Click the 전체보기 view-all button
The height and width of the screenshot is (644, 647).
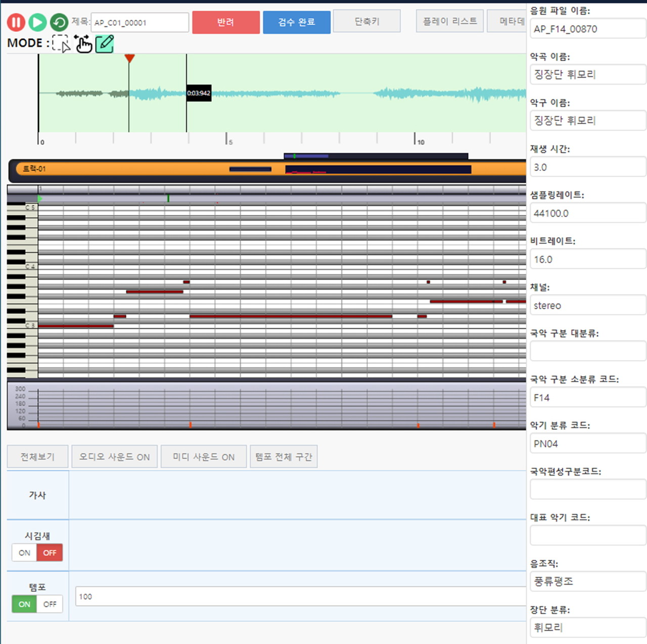pyautogui.click(x=37, y=456)
